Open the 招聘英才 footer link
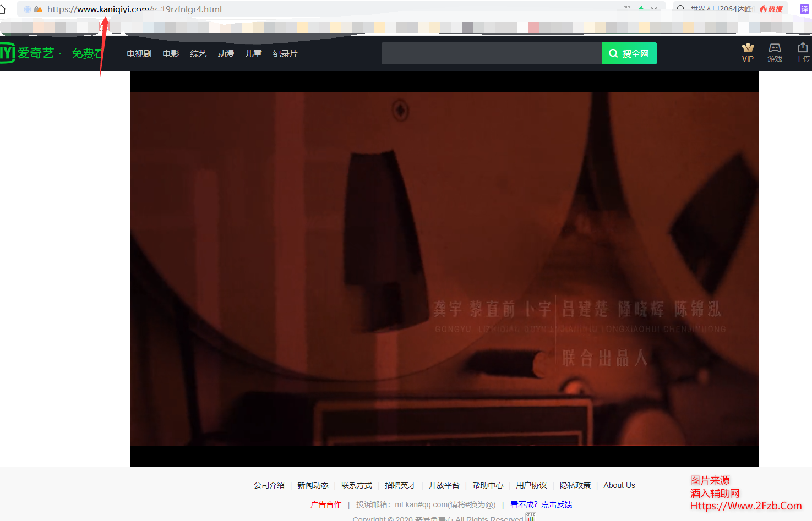 [400, 485]
